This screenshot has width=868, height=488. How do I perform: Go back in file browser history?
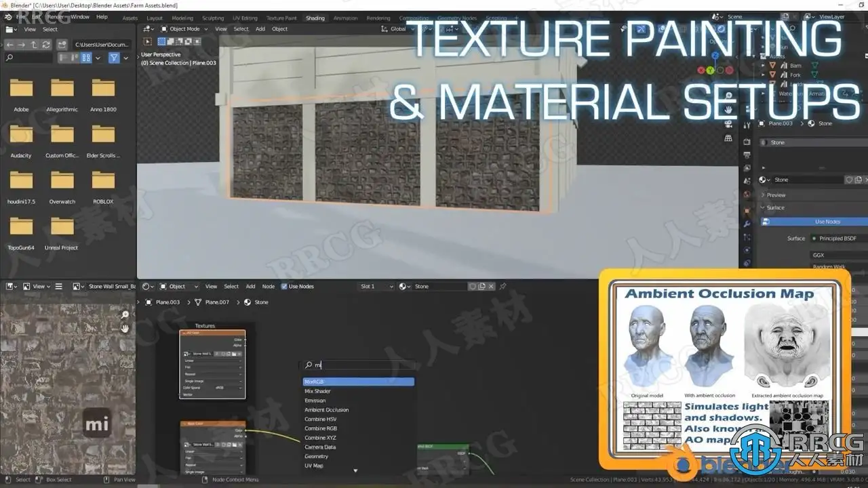[9, 45]
